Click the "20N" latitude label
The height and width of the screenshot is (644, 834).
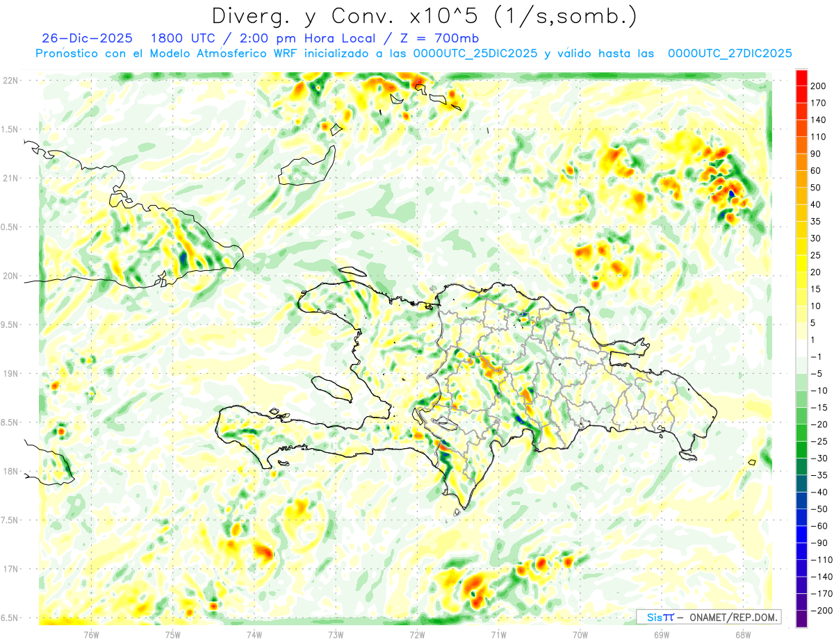coord(10,276)
